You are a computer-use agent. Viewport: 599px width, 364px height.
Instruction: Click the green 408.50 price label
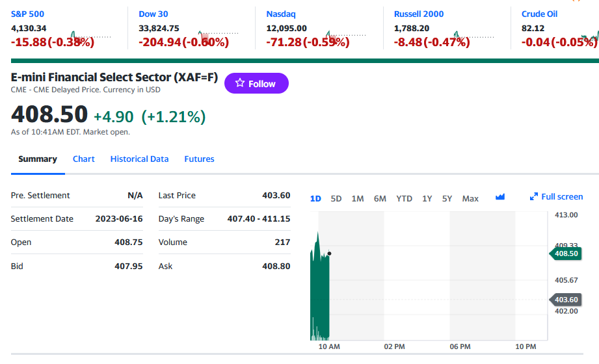pos(565,253)
